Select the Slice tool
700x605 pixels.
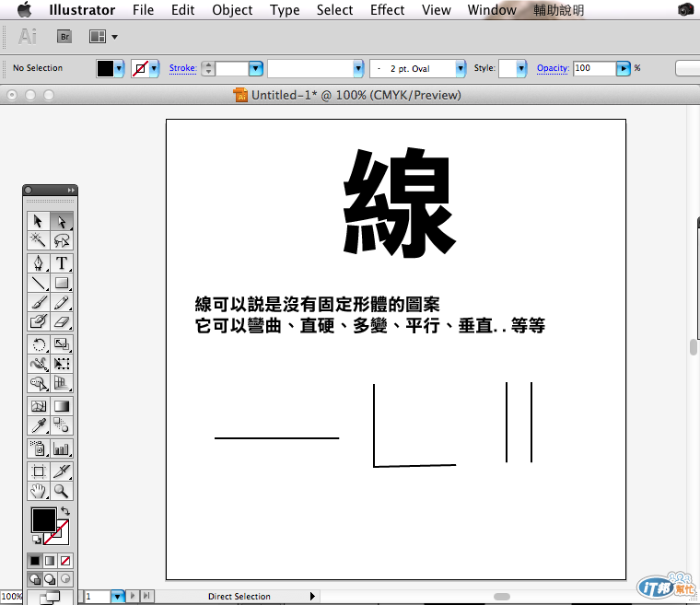[62, 471]
